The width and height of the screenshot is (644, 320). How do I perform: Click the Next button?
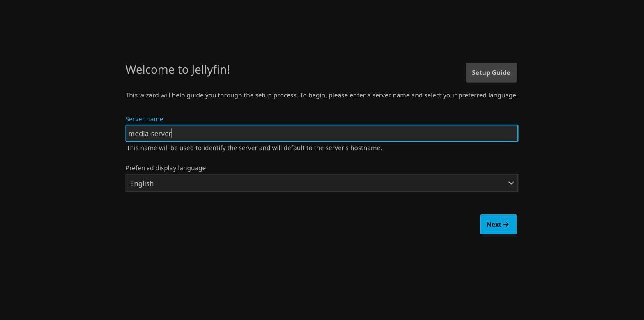pos(498,224)
